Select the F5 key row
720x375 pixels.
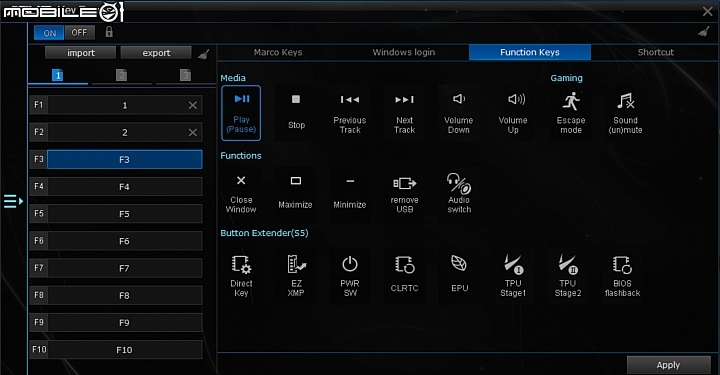(x=116, y=214)
